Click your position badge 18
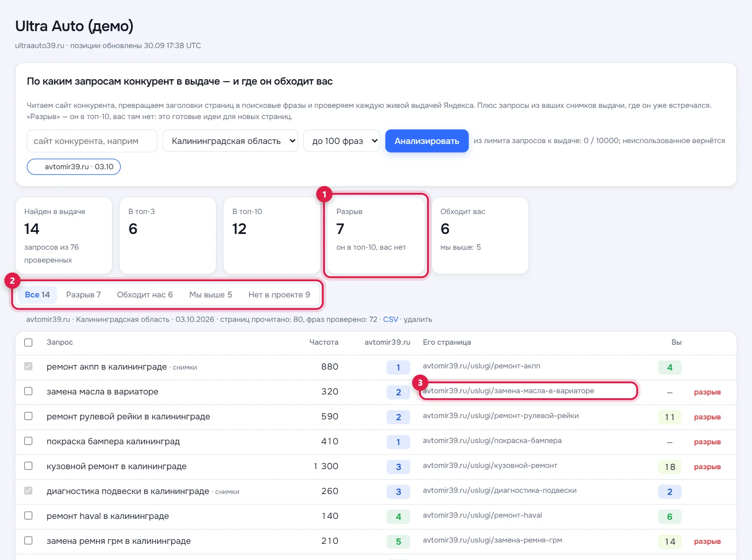Image resolution: width=752 pixels, height=560 pixels. 670,467
